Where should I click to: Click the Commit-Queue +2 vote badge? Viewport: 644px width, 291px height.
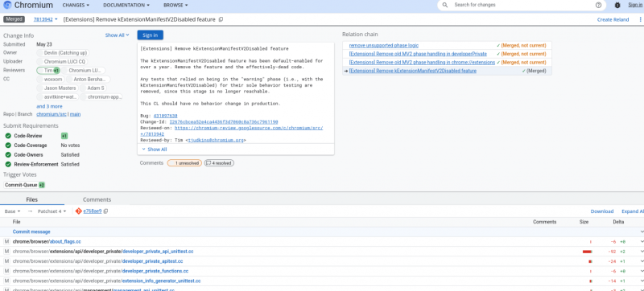click(42, 185)
